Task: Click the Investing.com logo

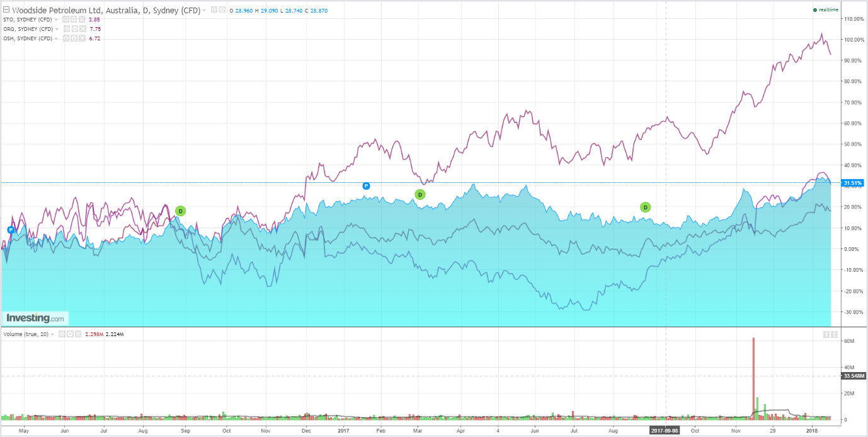Action: (35, 318)
